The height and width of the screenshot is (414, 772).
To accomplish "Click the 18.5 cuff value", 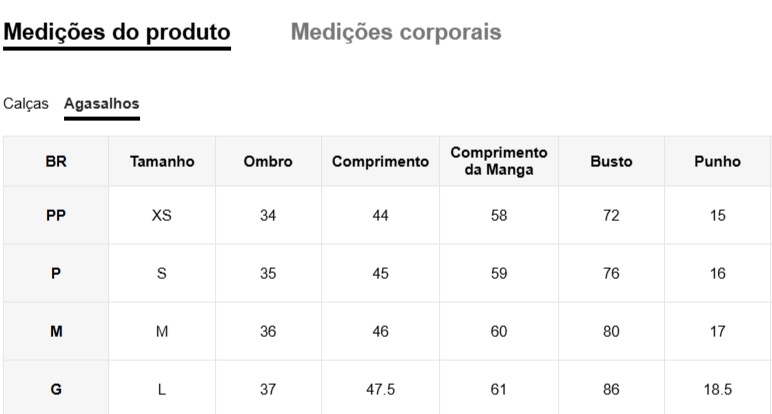I will click(x=717, y=389).
